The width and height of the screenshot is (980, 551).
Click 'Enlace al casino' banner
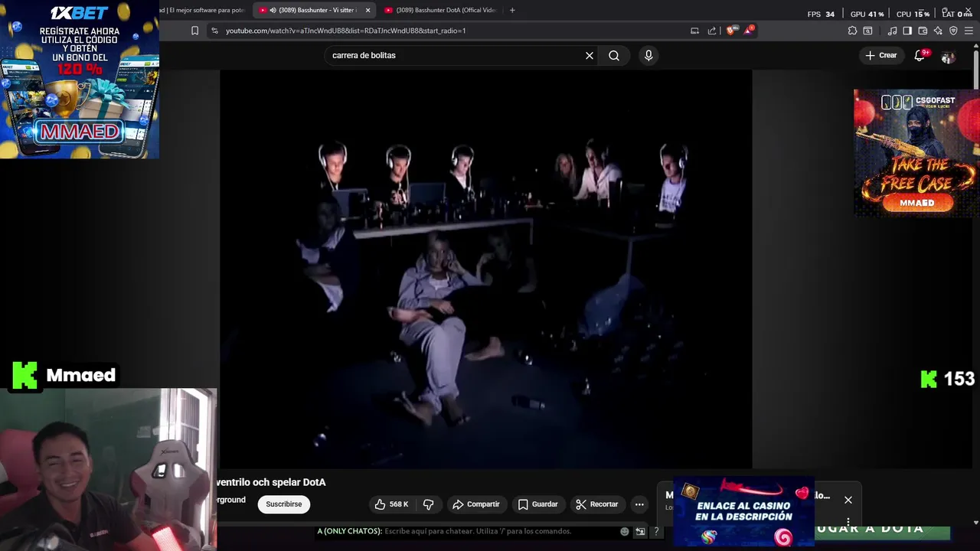click(743, 513)
